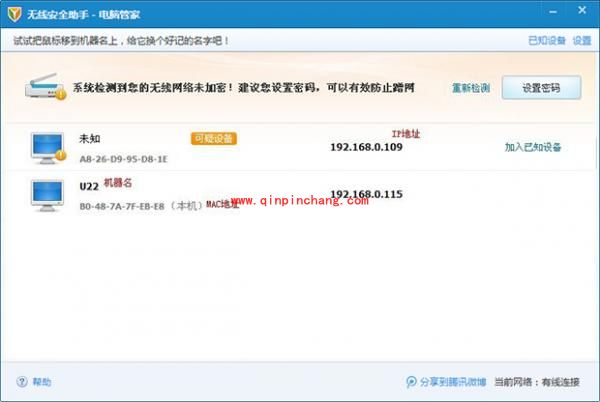
Task: Open the 已知设备 link
Action: tap(546, 41)
